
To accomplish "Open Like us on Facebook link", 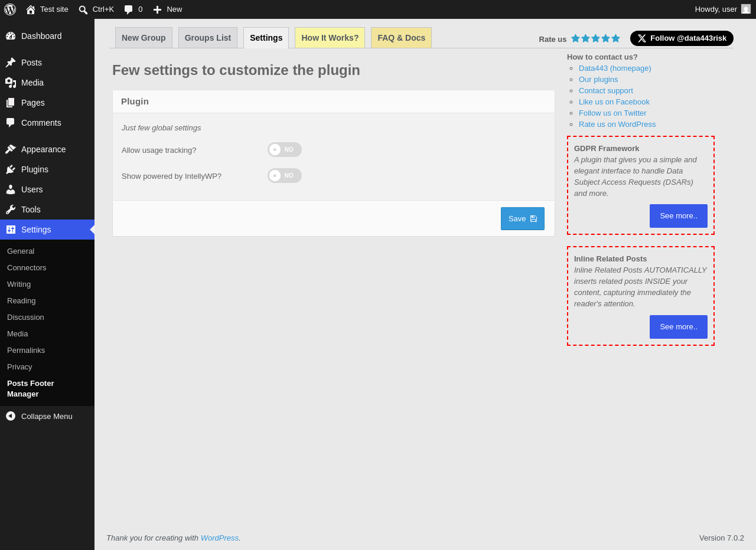I will pos(614,102).
